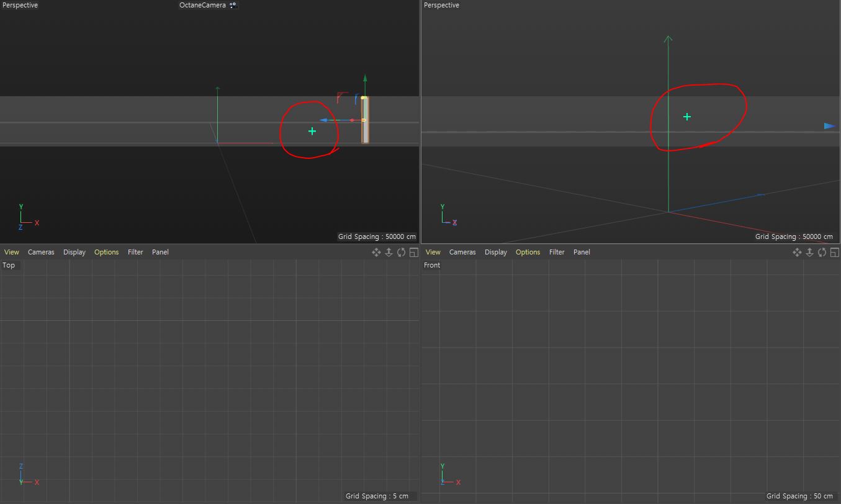The image size is (841, 504).
Task: Click Grid Spacing : 50000 cm in right Perspective
Action: [x=794, y=236]
